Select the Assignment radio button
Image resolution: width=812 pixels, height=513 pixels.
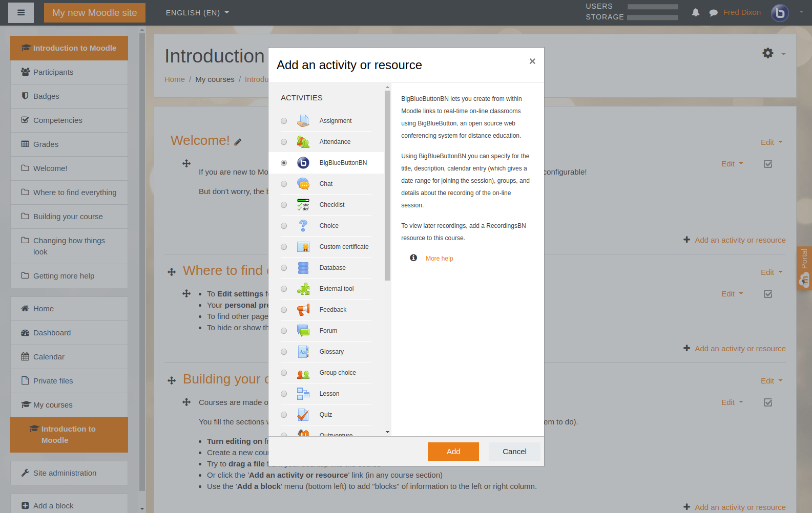[x=284, y=121]
